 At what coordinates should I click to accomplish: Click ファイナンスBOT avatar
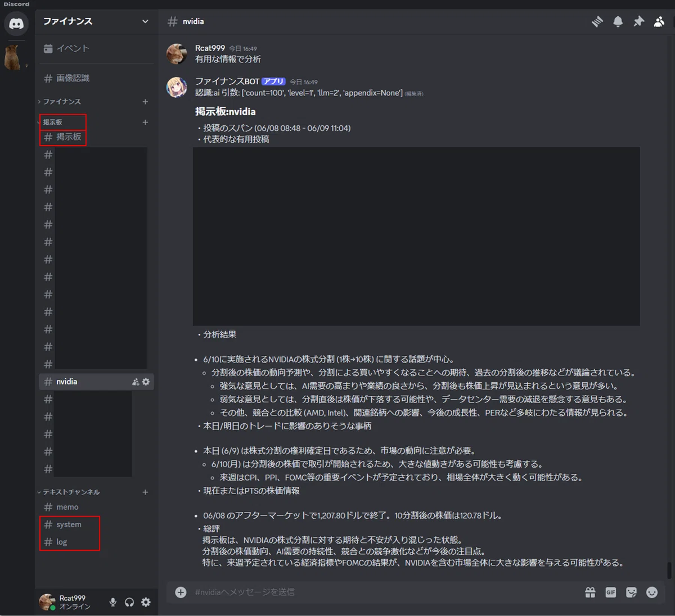177,87
